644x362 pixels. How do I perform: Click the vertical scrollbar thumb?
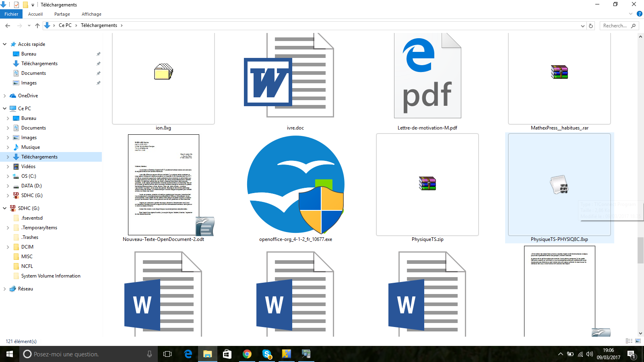coord(640,251)
